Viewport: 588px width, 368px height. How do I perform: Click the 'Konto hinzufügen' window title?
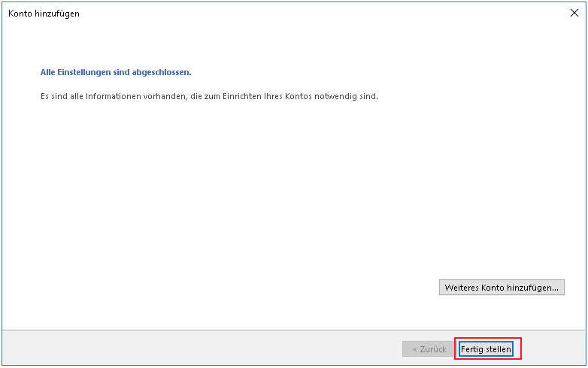[x=44, y=14]
